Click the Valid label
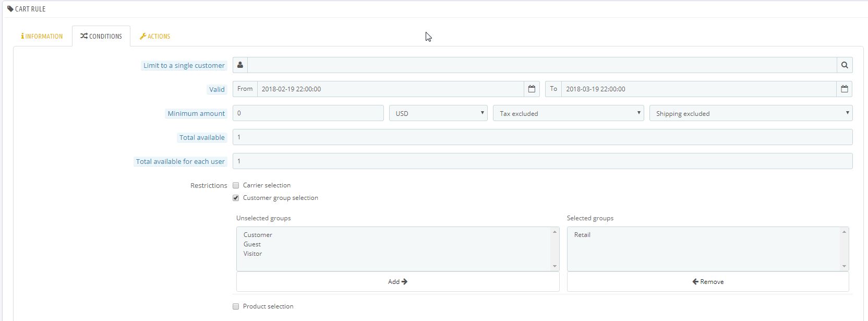Screen dimensions: 868x321 click(x=217, y=89)
